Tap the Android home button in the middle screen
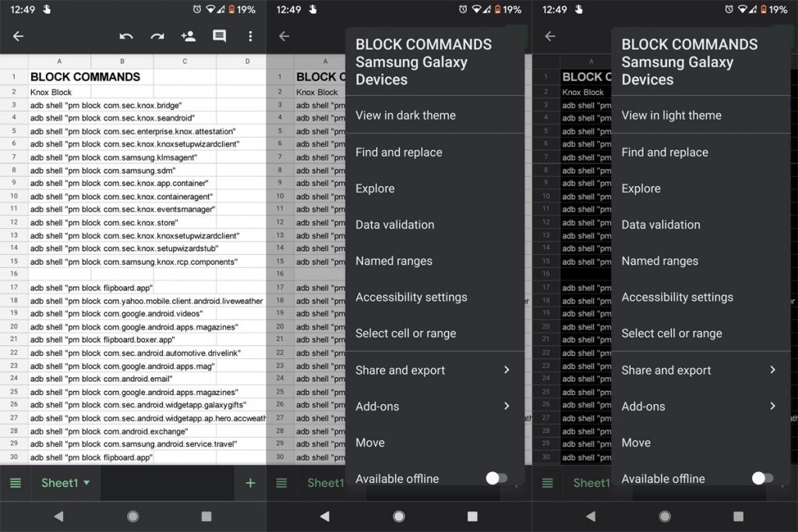Screen dimensions: 798x532 (399, 516)
